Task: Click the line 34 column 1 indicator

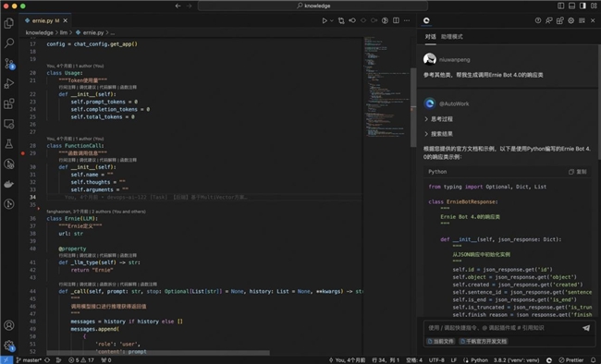Action: pos(386,360)
